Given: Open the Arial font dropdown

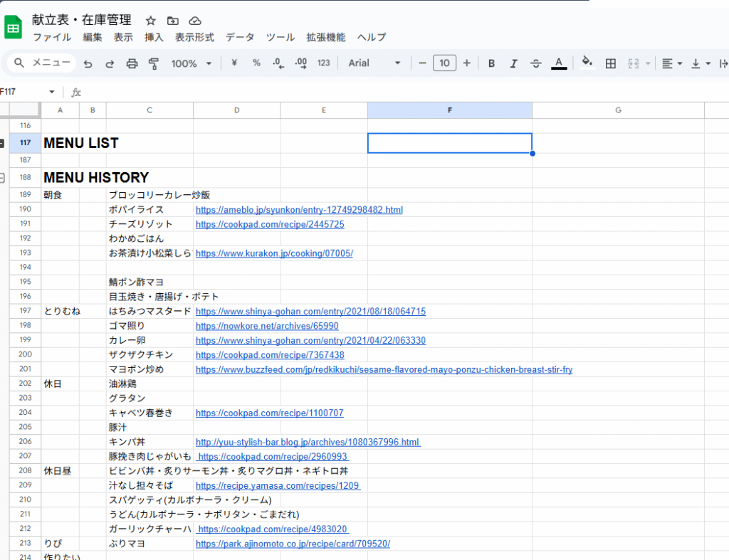Looking at the screenshot, I should point(374,63).
